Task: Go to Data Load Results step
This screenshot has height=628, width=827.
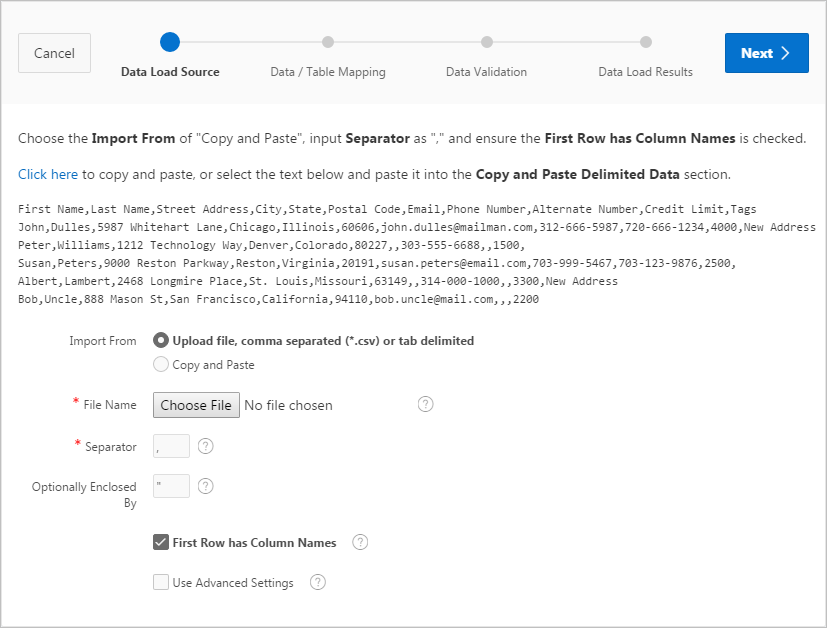Action: click(646, 72)
